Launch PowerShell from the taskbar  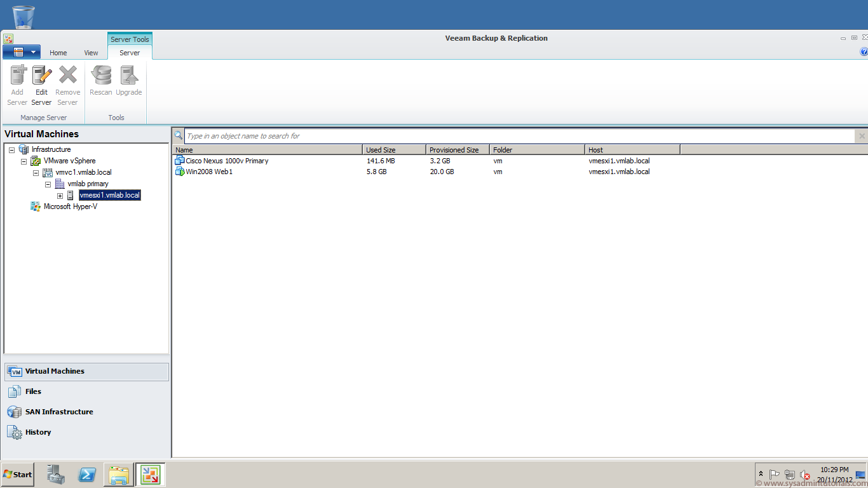pyautogui.click(x=87, y=474)
